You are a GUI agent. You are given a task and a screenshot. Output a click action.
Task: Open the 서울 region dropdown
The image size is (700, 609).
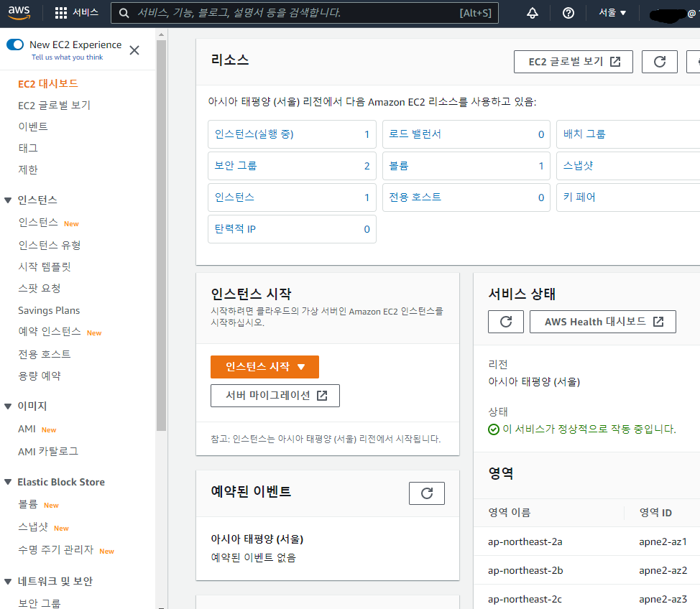[612, 13]
